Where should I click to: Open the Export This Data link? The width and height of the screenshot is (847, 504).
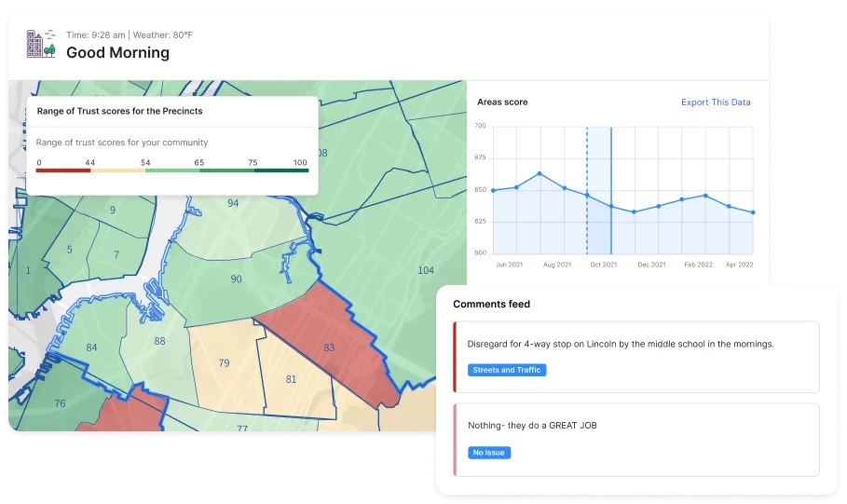[716, 102]
